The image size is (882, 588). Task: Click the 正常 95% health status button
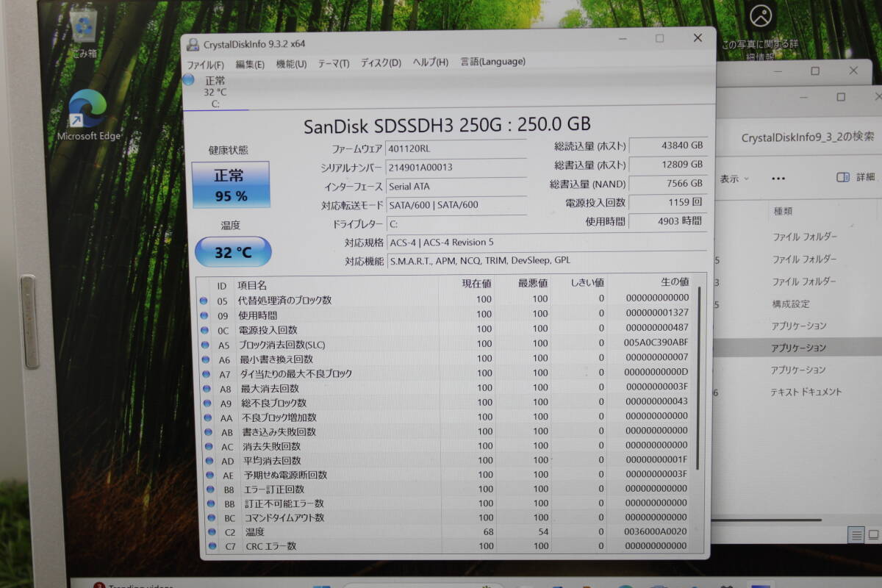pyautogui.click(x=232, y=184)
